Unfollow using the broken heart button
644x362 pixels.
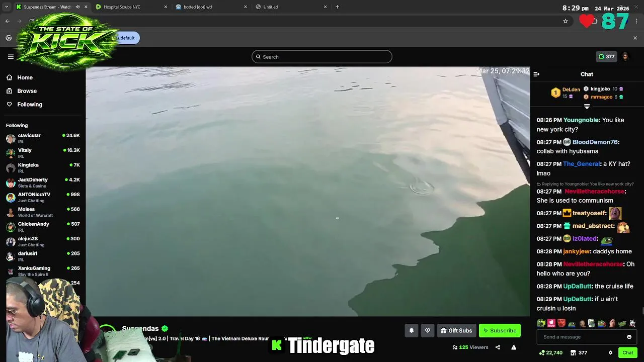click(x=428, y=331)
